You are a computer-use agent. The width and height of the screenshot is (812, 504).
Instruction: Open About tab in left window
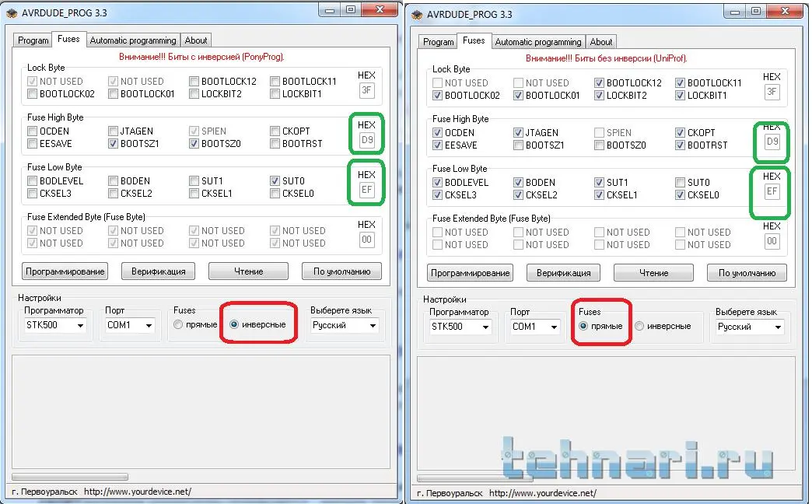[196, 40]
